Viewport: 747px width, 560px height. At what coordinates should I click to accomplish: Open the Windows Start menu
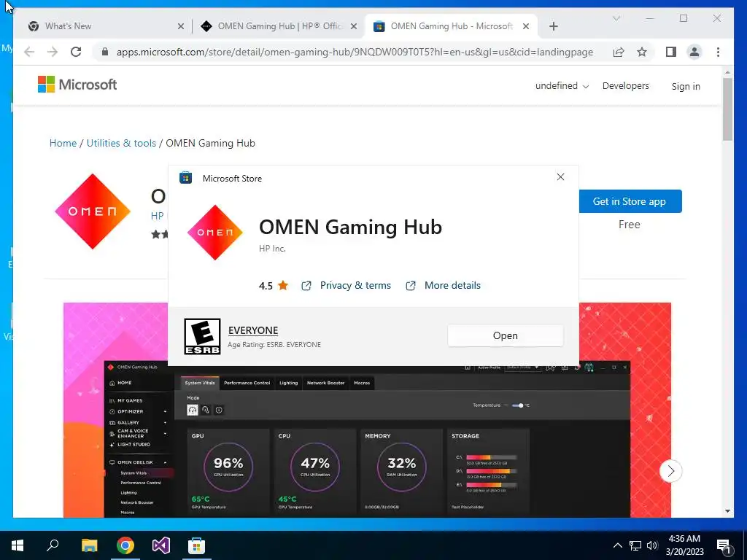[18, 545]
